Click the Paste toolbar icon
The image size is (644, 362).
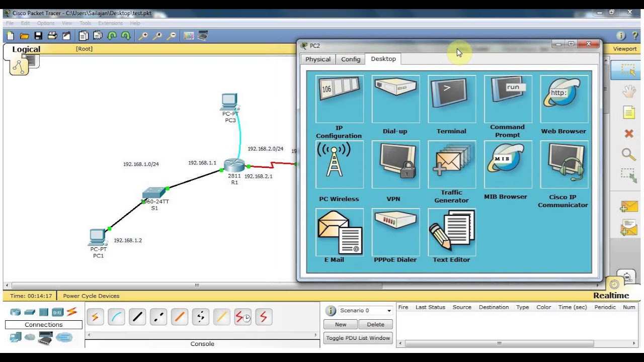pos(98,36)
